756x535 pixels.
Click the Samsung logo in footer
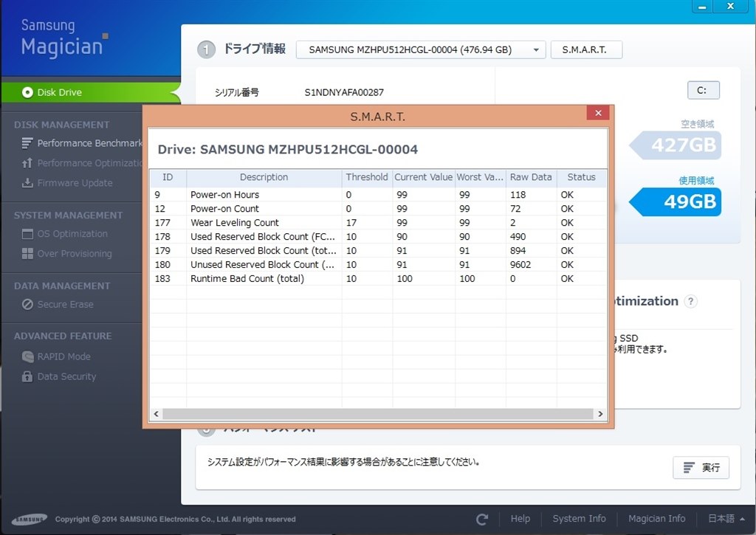click(30, 519)
